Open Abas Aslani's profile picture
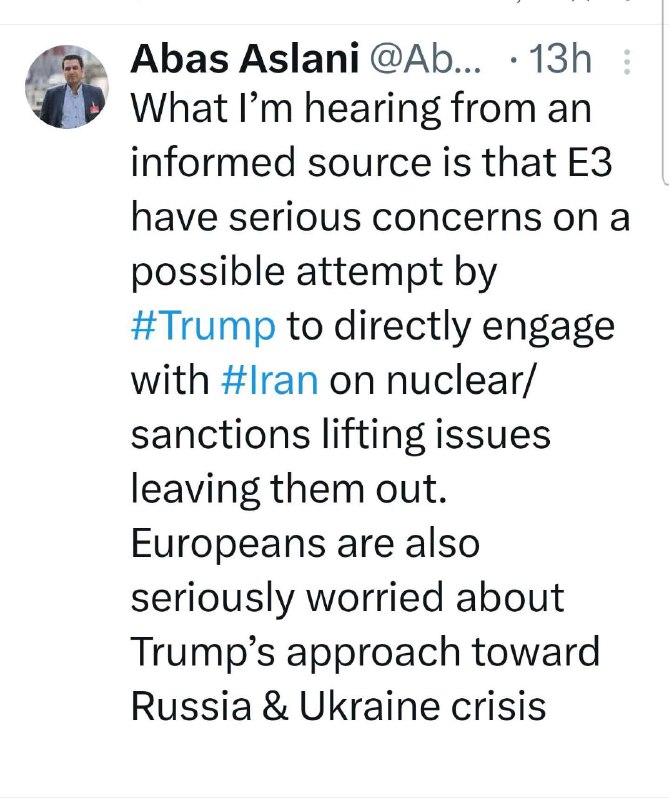Screen dimensions: 669x800 (x=67, y=87)
